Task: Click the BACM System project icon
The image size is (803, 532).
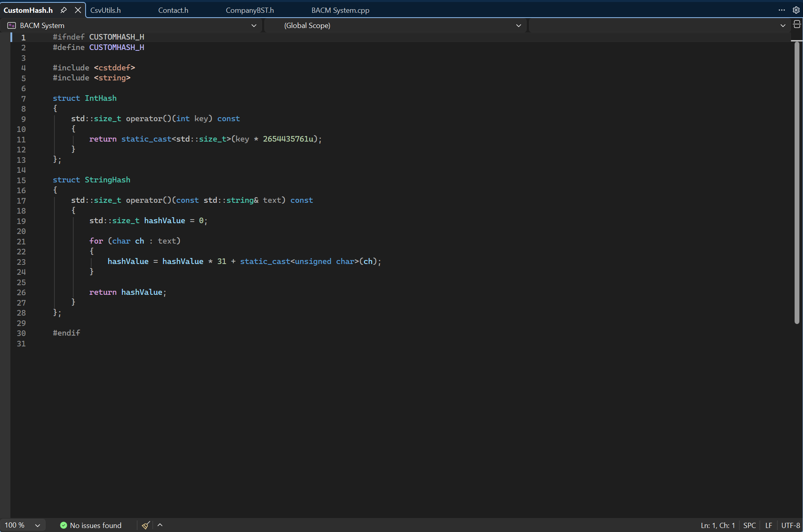Action: tap(12, 26)
